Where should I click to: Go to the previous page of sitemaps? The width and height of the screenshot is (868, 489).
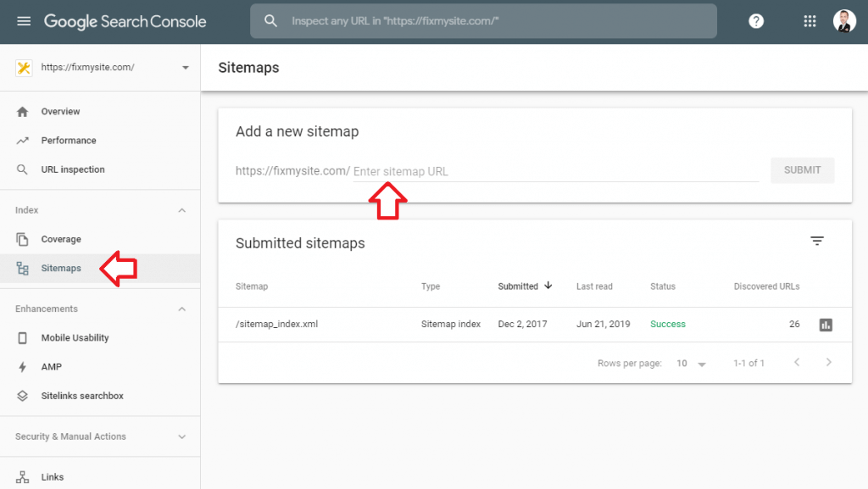coord(797,363)
